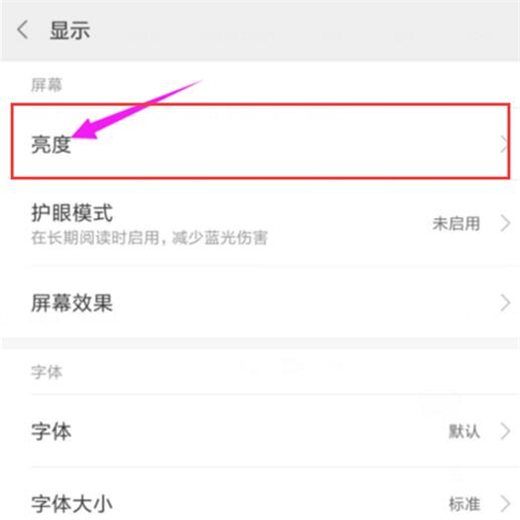Click the chevron beside 默认

tap(505, 431)
